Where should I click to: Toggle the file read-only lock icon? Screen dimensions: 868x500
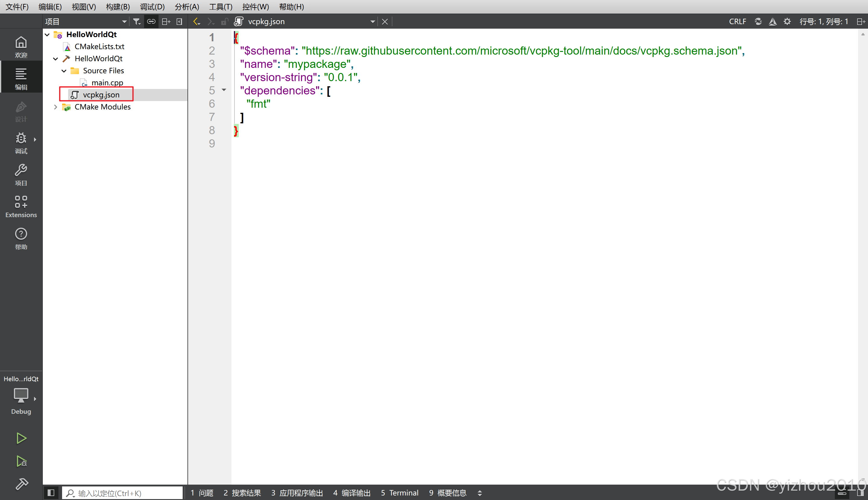coord(225,22)
